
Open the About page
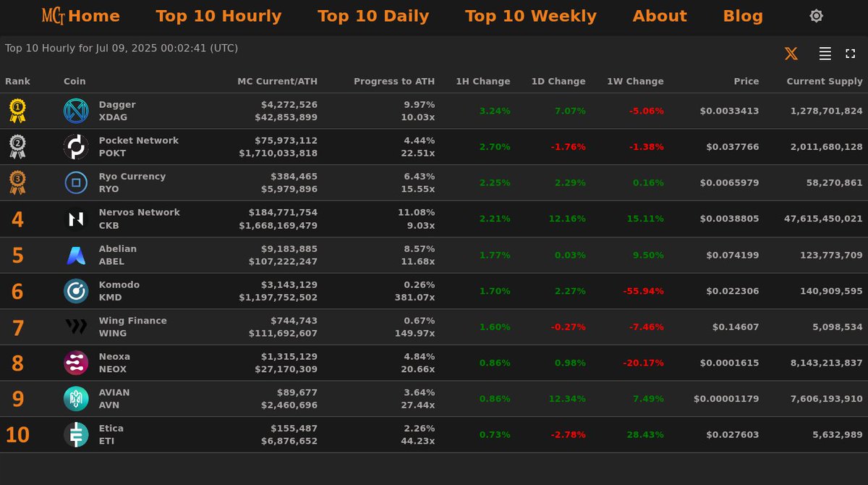660,16
